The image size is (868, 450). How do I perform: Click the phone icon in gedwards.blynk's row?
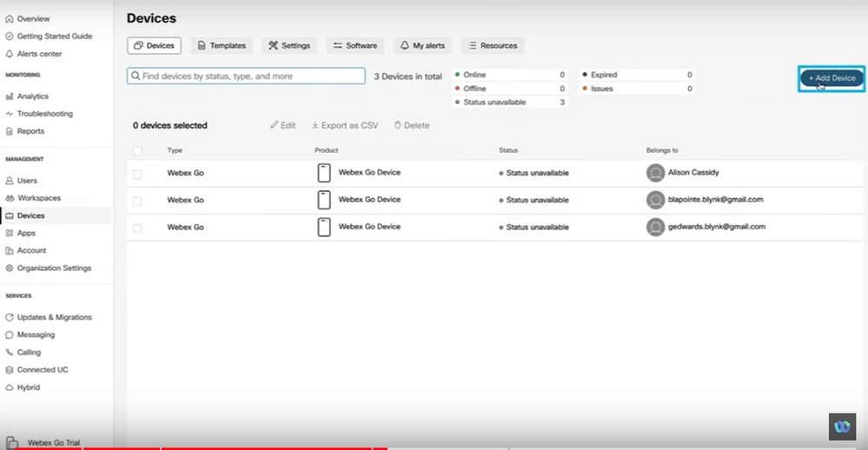click(x=324, y=227)
